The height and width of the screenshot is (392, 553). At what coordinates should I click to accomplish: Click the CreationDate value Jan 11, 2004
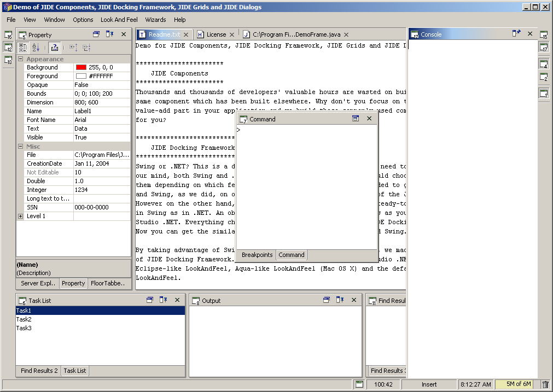coord(102,163)
